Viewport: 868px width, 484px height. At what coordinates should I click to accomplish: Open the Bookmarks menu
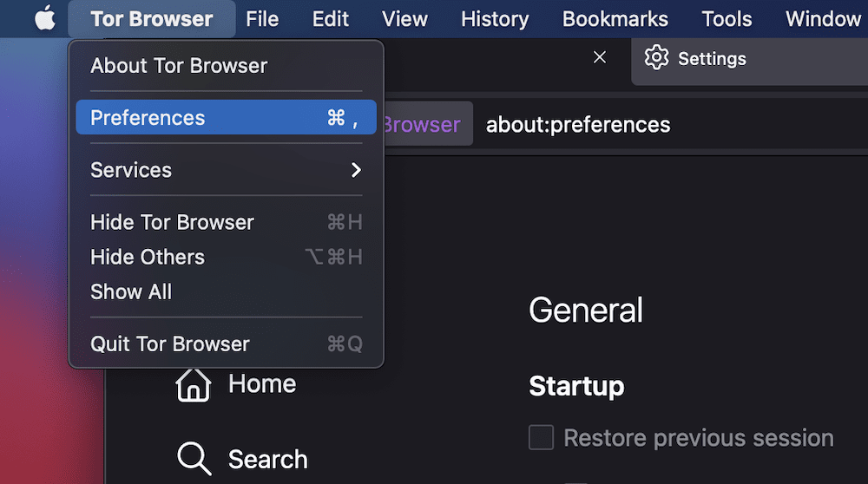click(x=615, y=19)
